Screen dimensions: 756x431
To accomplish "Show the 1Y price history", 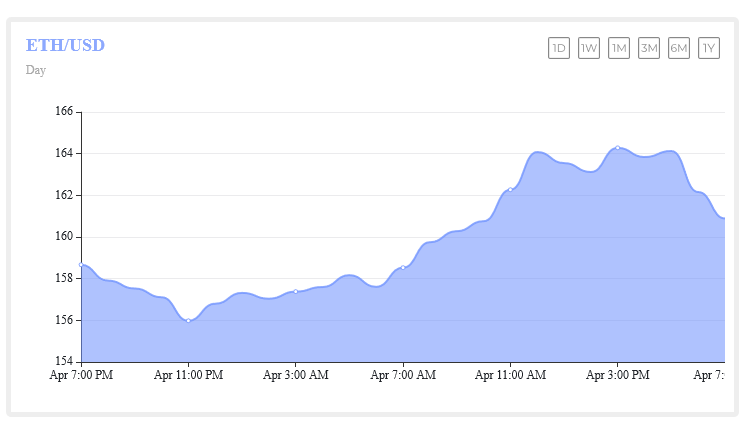I will 709,48.
